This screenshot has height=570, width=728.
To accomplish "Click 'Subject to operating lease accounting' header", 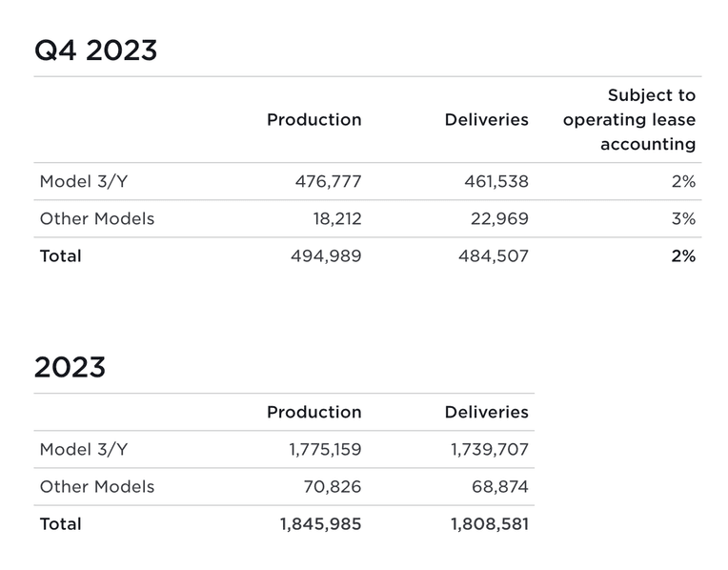I will (x=630, y=120).
